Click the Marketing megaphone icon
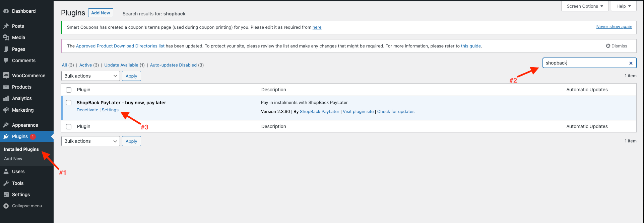Viewport: 644px width, 223px height. (x=6, y=110)
